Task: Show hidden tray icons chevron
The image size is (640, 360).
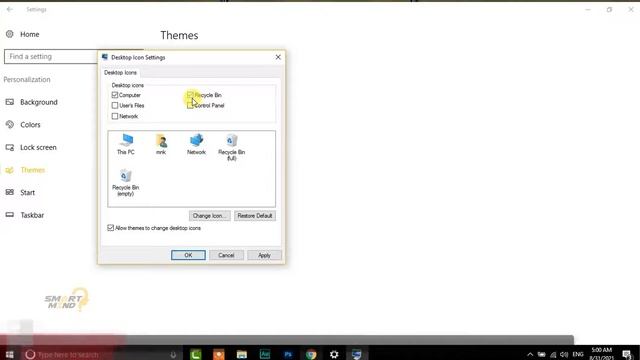Action: (x=530, y=354)
